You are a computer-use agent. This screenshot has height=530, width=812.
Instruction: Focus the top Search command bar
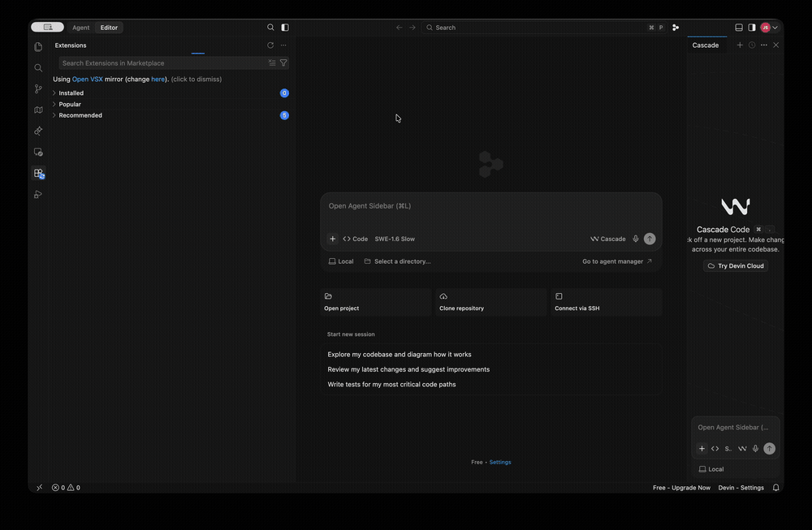(x=544, y=28)
